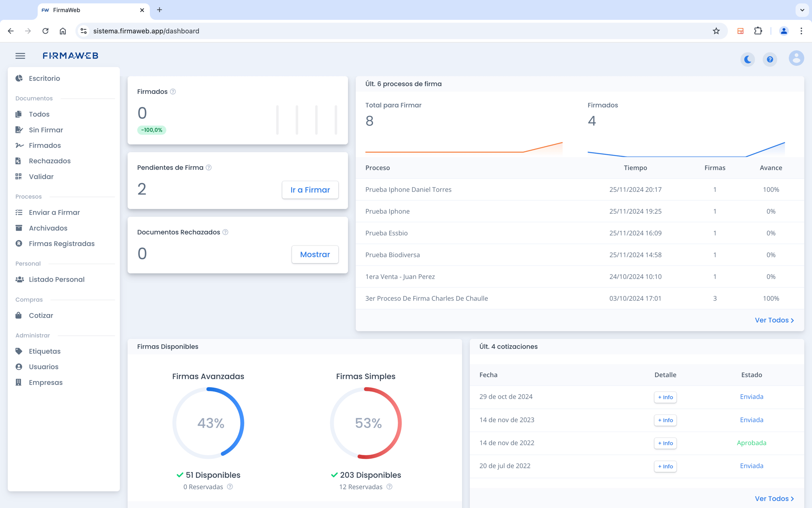
Task: Go to Firmas Registradas section
Action: [x=61, y=243]
